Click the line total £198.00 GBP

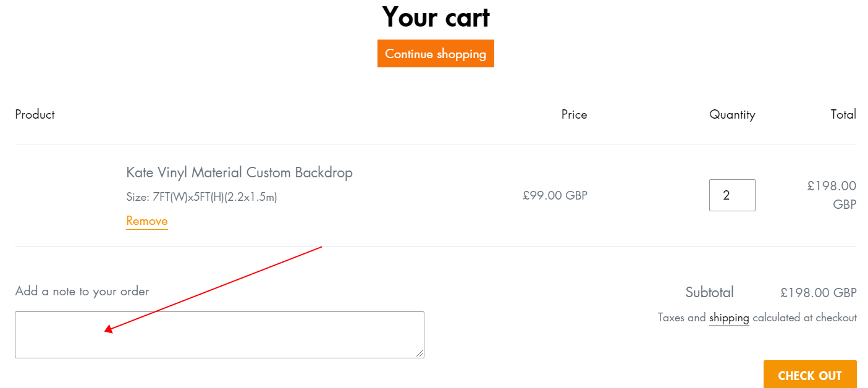pos(832,195)
